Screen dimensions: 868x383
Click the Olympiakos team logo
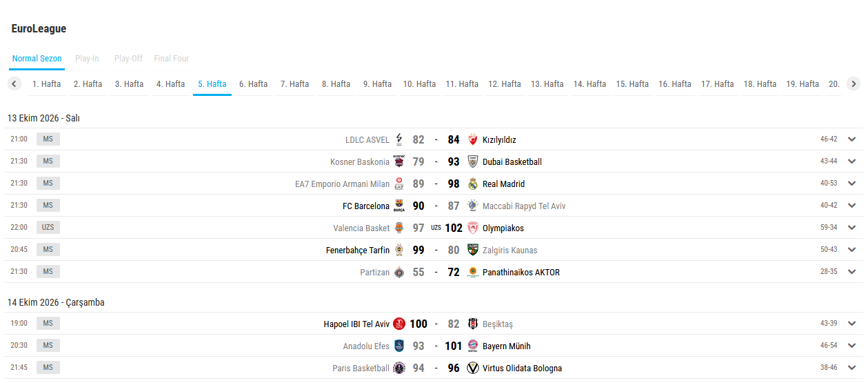point(472,228)
